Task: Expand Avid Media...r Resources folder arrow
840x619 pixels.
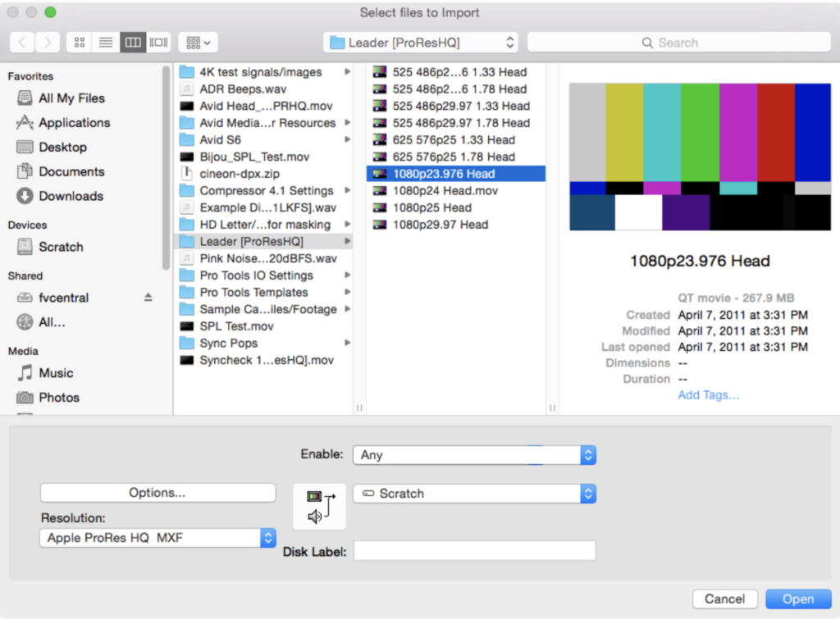Action: coord(347,123)
